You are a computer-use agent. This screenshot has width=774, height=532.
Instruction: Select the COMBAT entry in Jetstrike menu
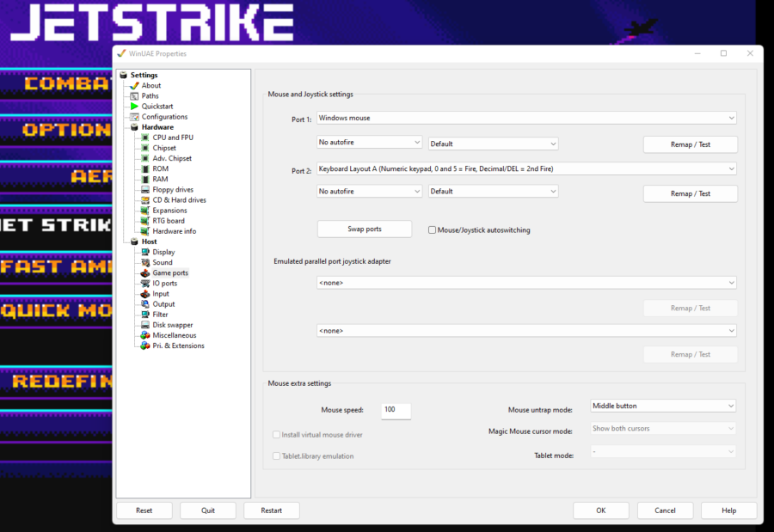coord(68,83)
